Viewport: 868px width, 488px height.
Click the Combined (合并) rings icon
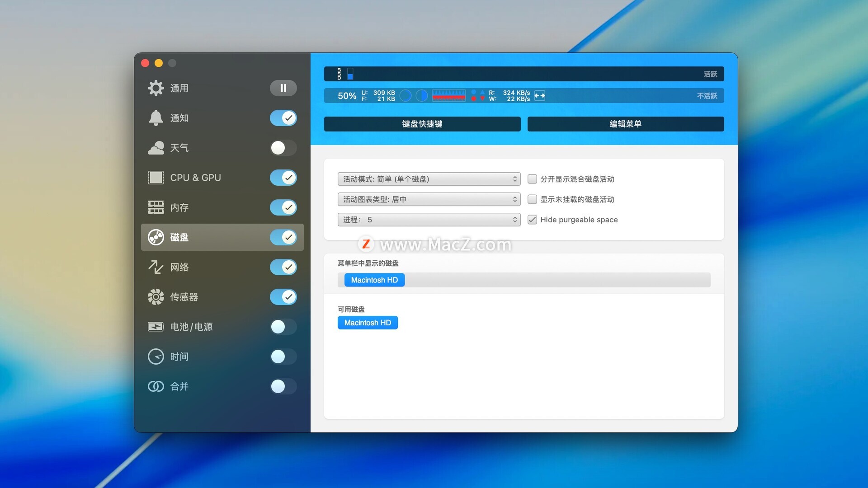click(x=156, y=386)
